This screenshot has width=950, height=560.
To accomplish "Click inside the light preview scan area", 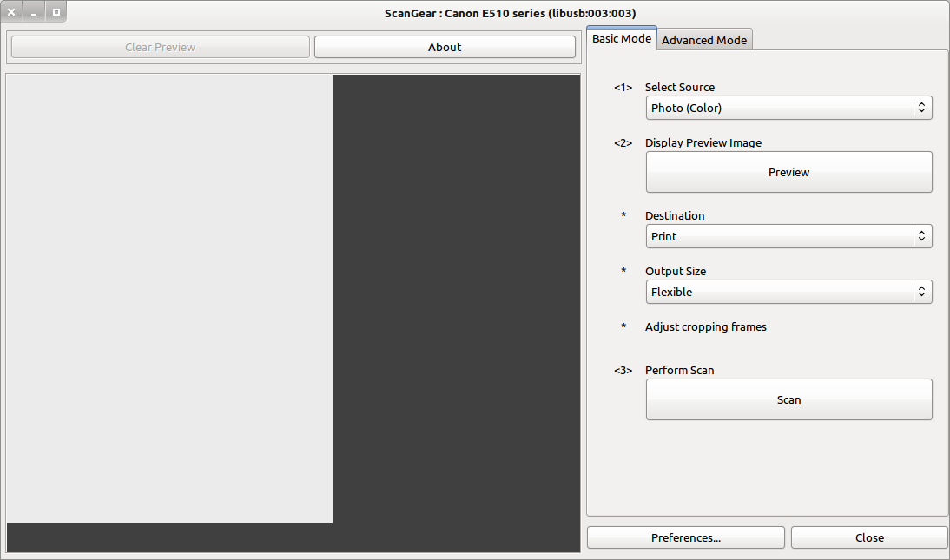I will [169, 298].
